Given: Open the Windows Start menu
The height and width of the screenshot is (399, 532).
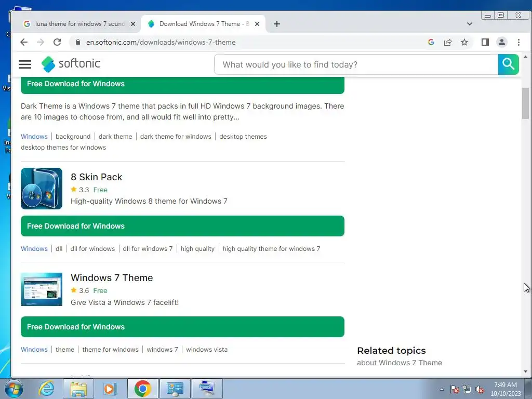Looking at the screenshot, I should (x=14, y=389).
